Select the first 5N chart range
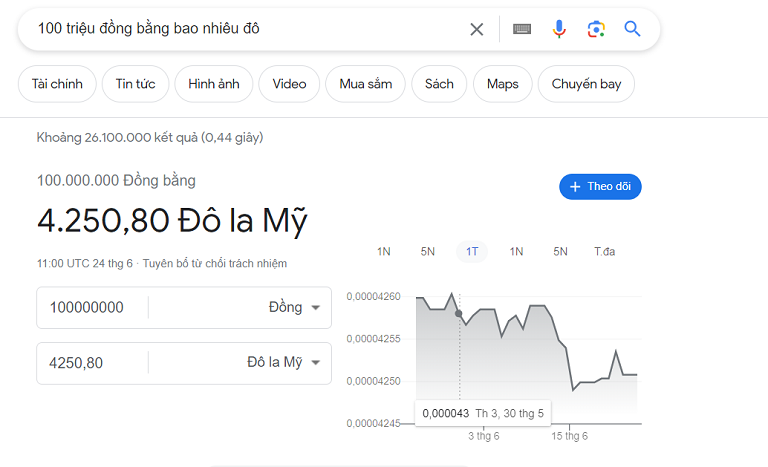The height and width of the screenshot is (467, 768). pos(428,252)
